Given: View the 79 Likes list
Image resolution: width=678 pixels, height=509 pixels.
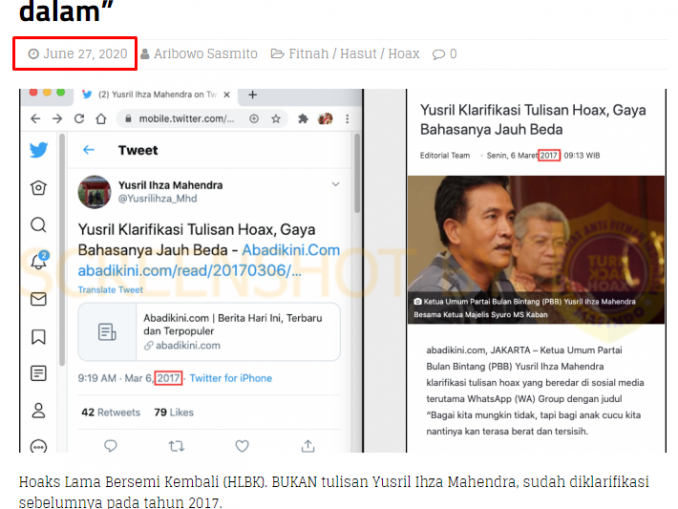Looking at the screenshot, I should (x=174, y=413).
